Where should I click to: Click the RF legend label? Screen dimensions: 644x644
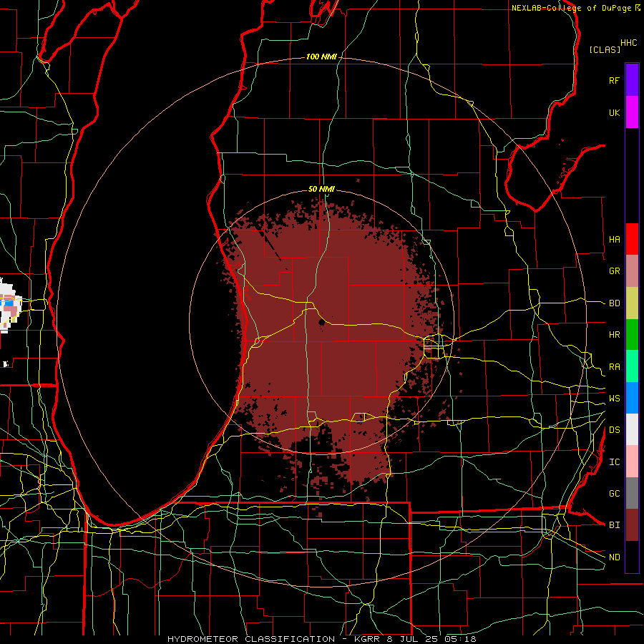tap(614, 80)
